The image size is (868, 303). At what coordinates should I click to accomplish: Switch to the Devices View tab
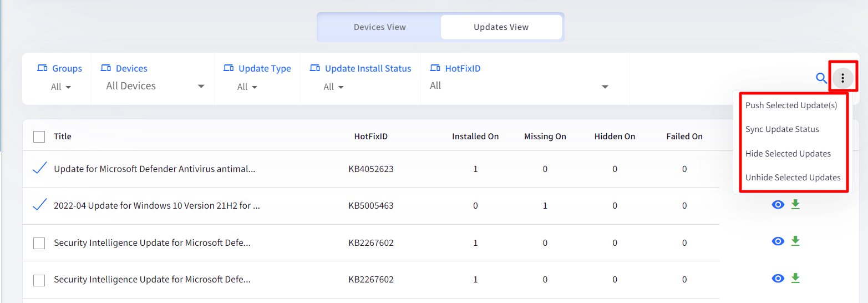click(380, 27)
